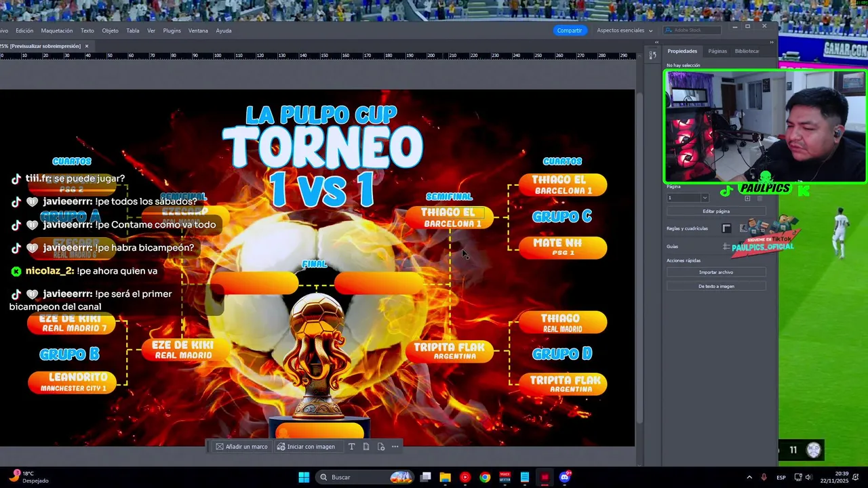
Task: Open the Ventana menu
Action: coord(198,30)
